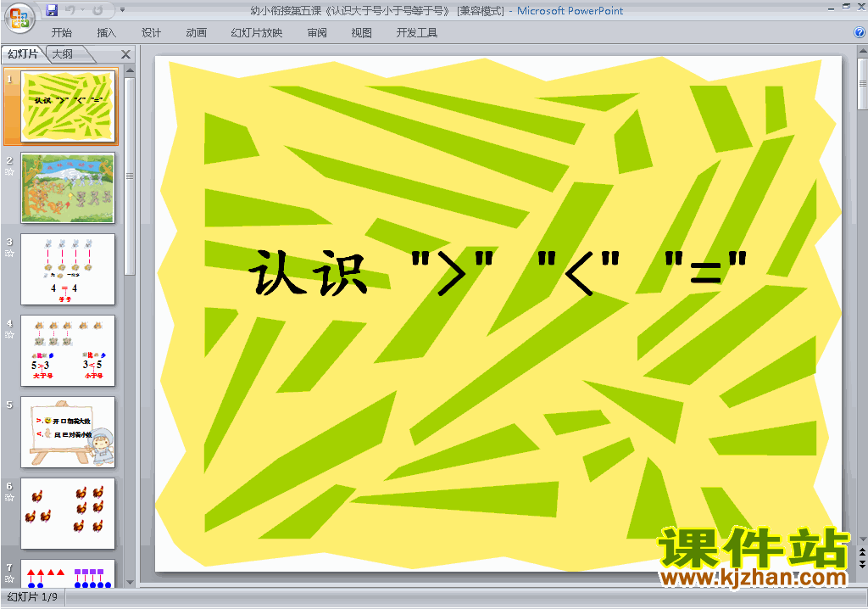
Task: Open the 幻灯片放映 ribbon tab
Action: 256,33
